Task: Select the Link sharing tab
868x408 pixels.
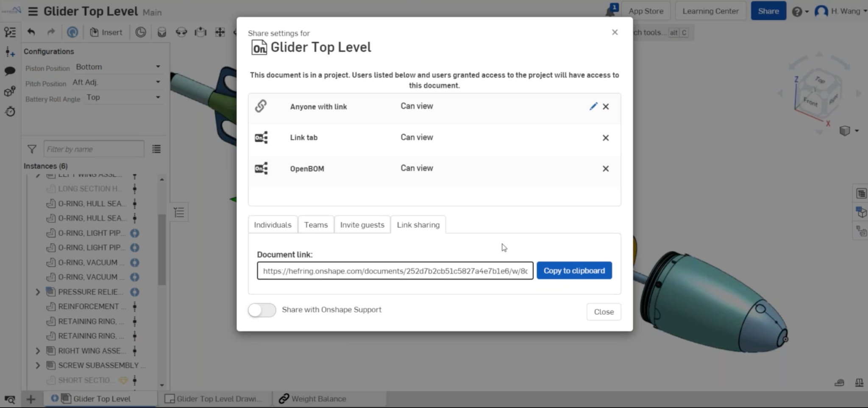Action: coord(418,225)
